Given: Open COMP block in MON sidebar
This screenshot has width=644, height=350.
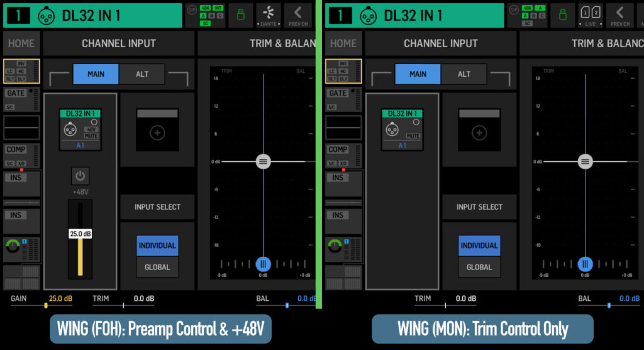Looking at the screenshot, I should click(x=343, y=155).
